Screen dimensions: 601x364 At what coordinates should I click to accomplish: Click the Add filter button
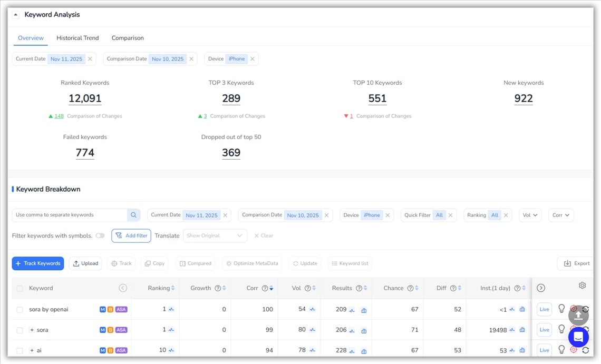[131, 235]
